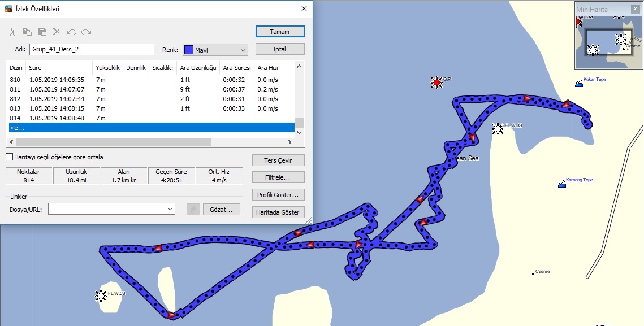The image size is (644, 326).
Task: Sort by the Yükseklik column header
Action: click(107, 68)
